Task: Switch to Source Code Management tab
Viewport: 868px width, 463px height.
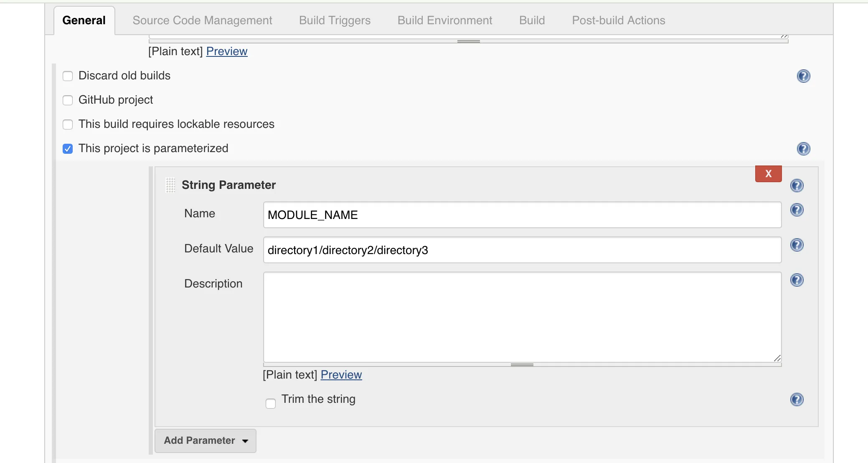Action: (202, 20)
